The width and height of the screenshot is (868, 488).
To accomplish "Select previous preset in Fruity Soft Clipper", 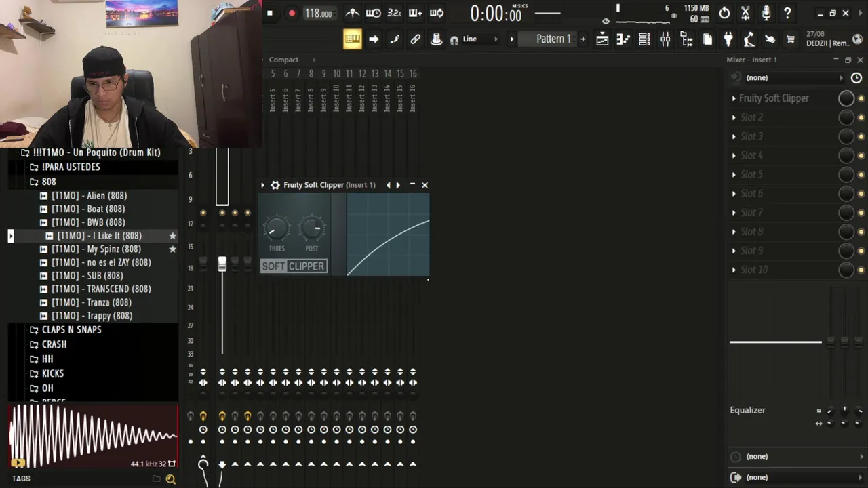I will [x=388, y=185].
